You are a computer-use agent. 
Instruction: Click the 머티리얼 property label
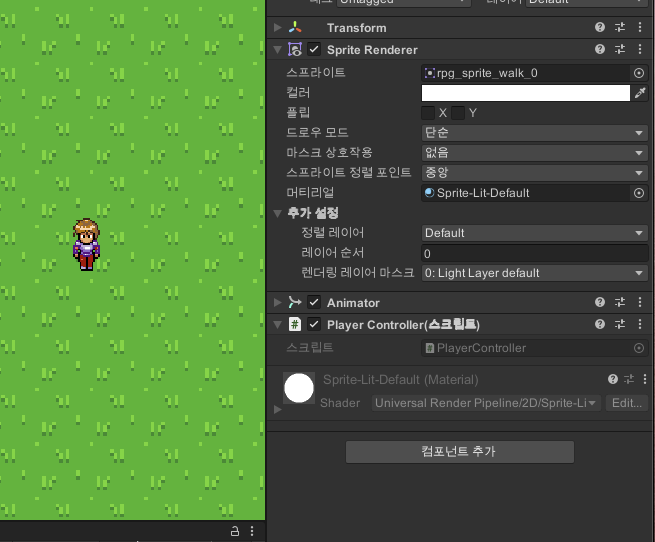pyautogui.click(x=310, y=193)
